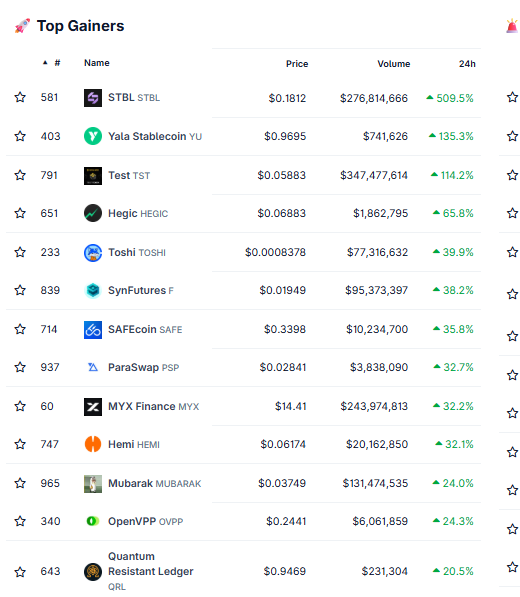
Task: Open the Quantum Resistant Ledger link
Action: point(151,571)
